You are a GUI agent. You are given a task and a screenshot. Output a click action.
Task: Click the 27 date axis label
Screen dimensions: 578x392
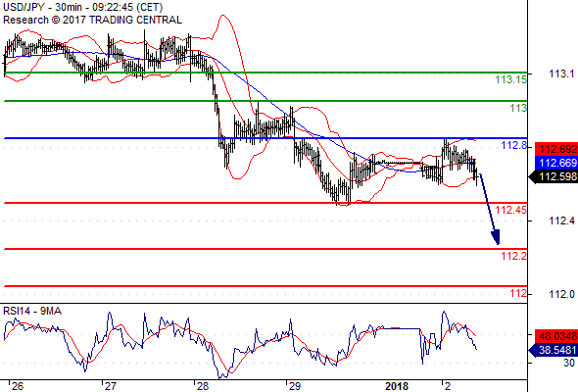click(110, 386)
